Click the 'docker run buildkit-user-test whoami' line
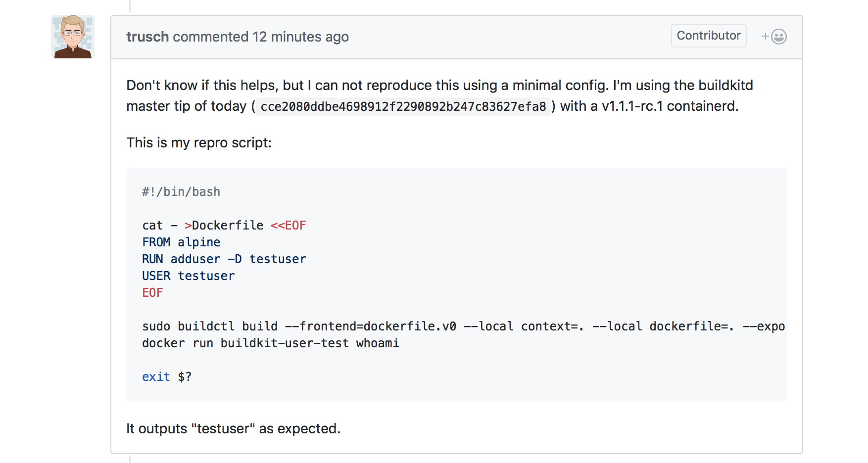 [270, 343]
